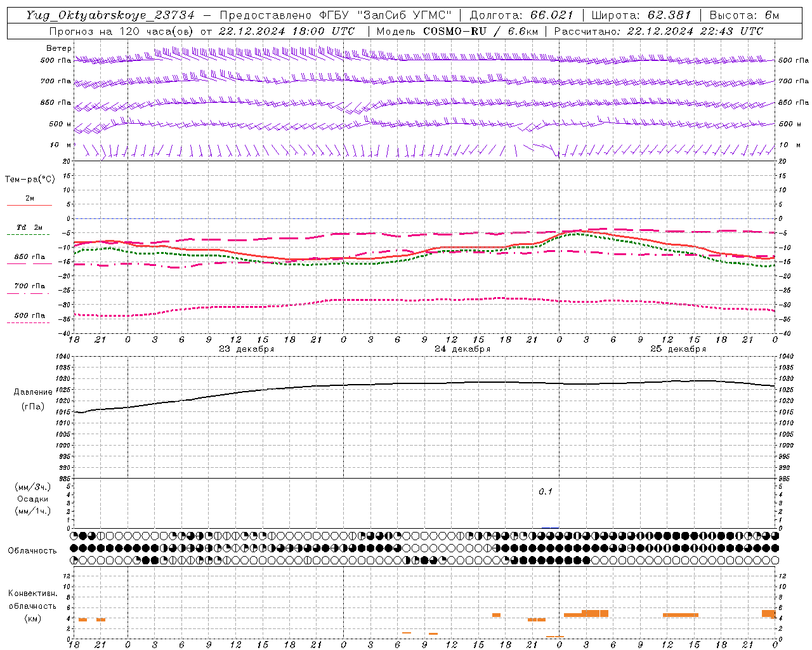Click right-side 500 гПа wind row label
Image resolution: width=812 pixels, height=650 pixels.
click(794, 60)
